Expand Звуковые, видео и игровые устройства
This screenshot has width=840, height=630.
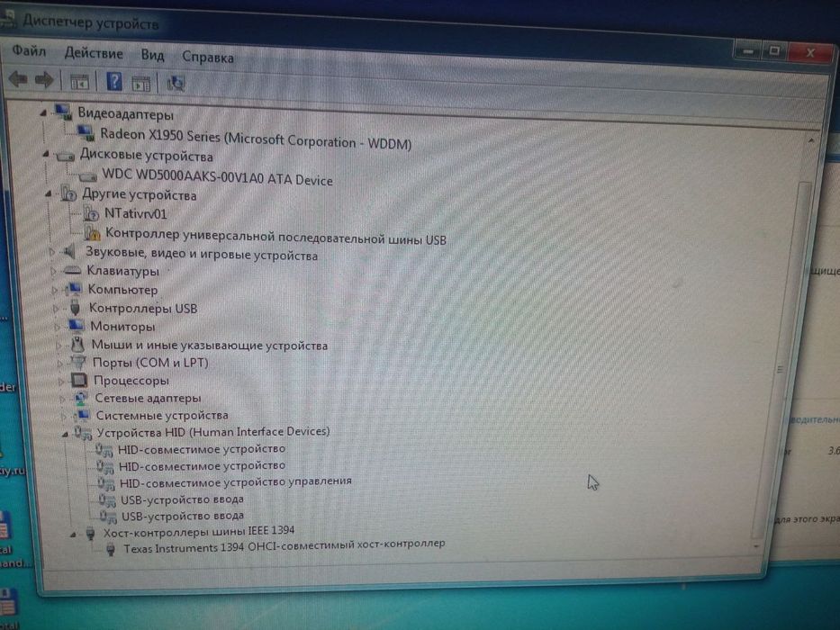[x=51, y=251]
